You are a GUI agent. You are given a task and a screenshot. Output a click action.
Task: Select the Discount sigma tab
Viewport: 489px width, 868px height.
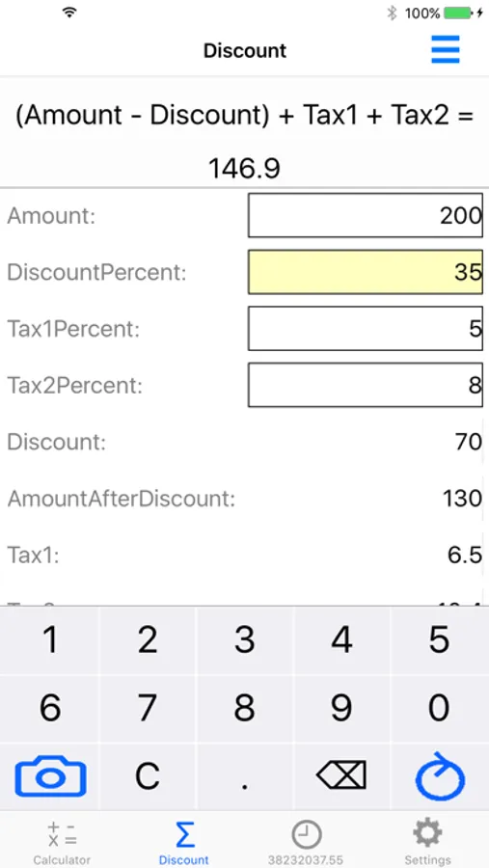click(183, 841)
